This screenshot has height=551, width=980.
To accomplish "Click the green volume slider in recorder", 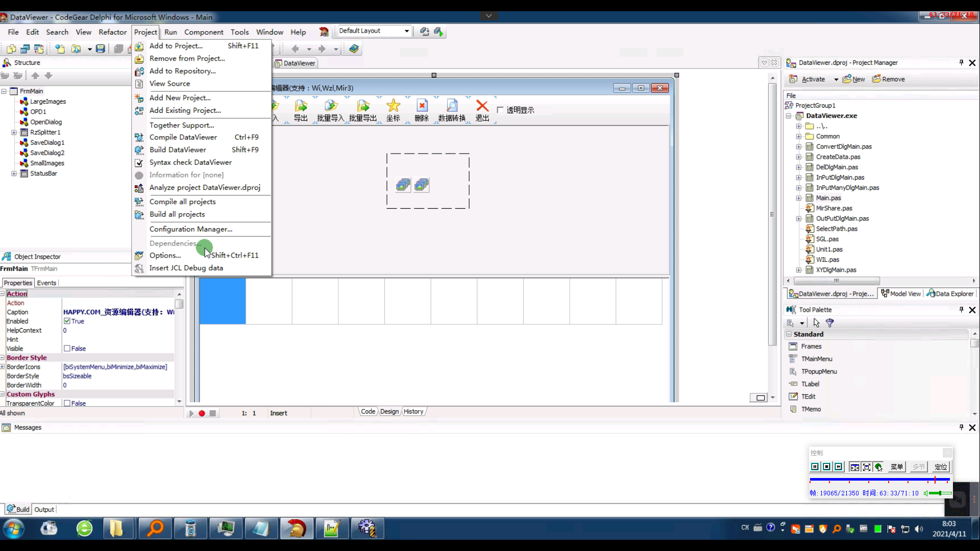I will (x=940, y=493).
